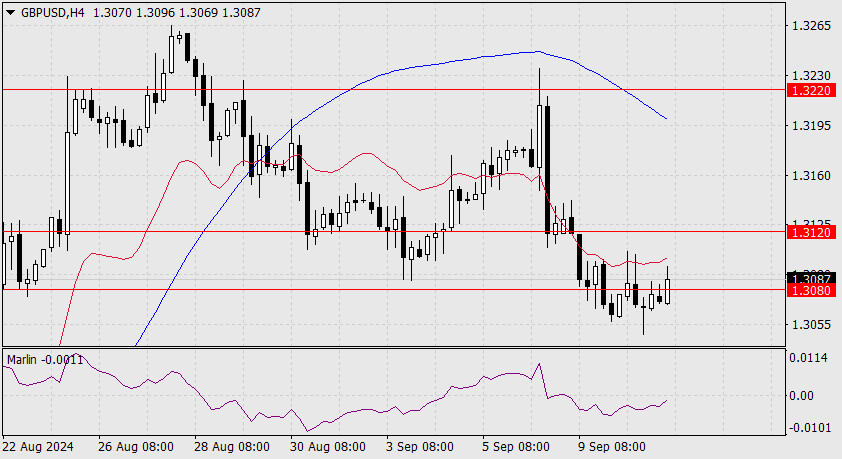
Task: Click the 22 Aug 2024 date label
Action: pos(38,447)
